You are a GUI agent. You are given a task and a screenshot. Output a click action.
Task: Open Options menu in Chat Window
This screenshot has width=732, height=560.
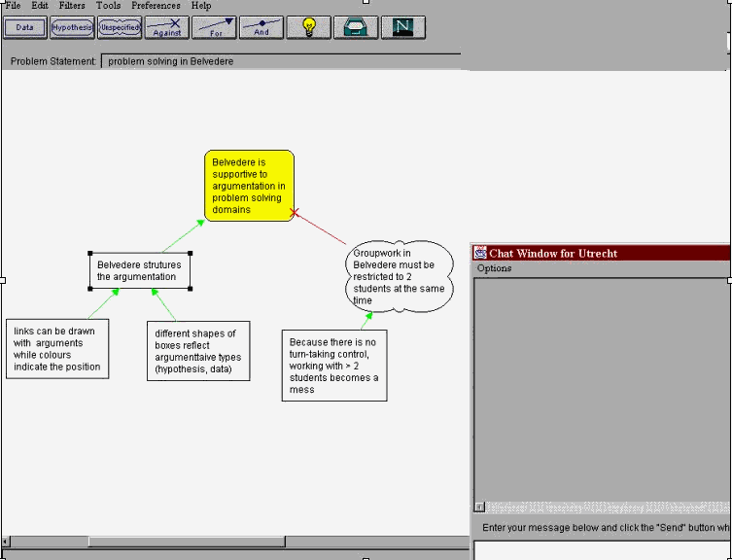tap(494, 268)
